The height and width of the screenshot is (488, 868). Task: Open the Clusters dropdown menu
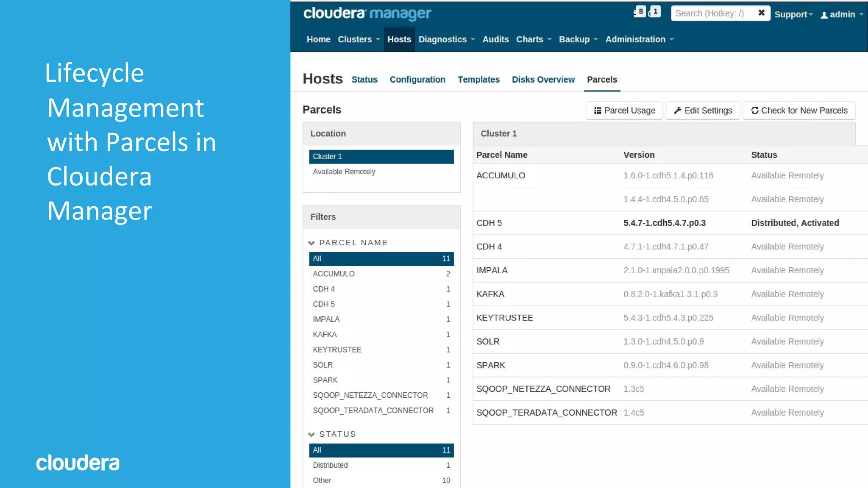pos(359,39)
